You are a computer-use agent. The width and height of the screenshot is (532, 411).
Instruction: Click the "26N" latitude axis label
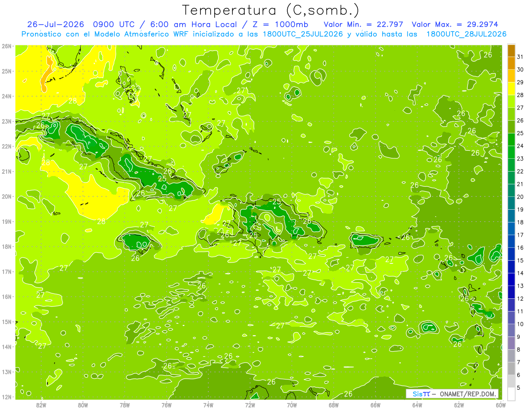click(x=7, y=46)
